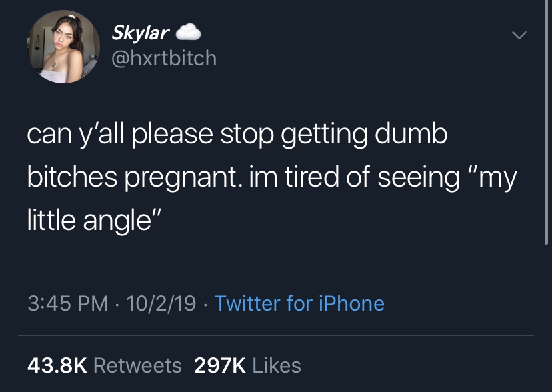Image resolution: width=552 pixels, height=392 pixels.
Task: Open Skylar's profile picture
Action: [x=63, y=47]
